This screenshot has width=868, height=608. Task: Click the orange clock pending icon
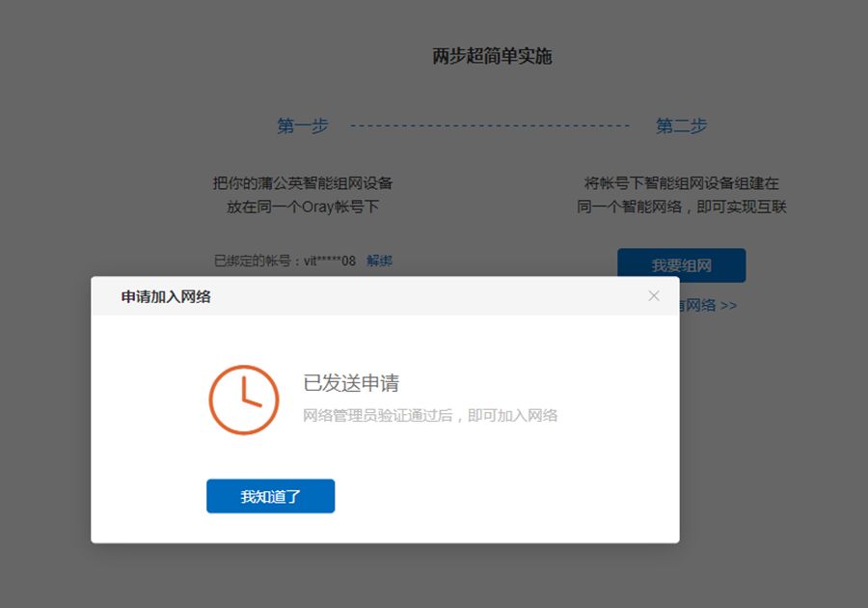[x=244, y=400]
